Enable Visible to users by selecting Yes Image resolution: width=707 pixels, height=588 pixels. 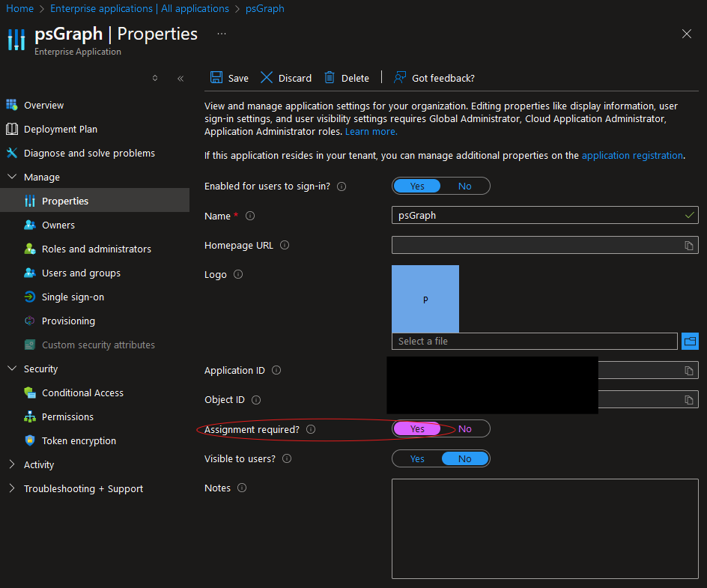[417, 458]
